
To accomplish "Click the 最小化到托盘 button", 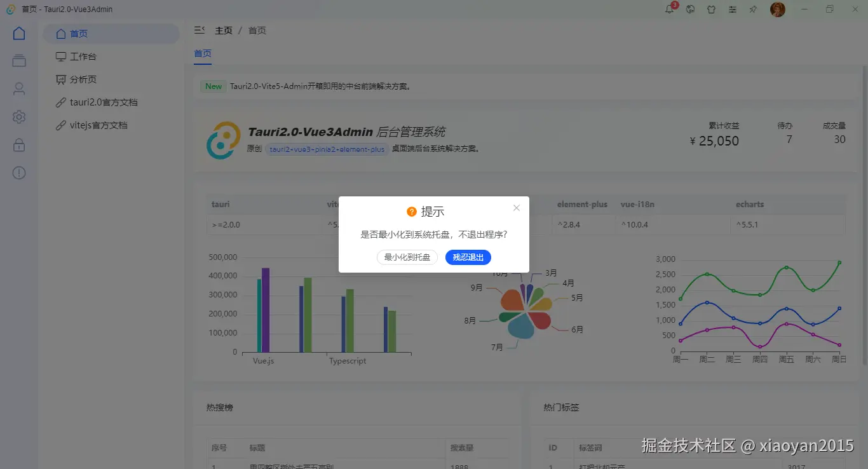I will [407, 257].
